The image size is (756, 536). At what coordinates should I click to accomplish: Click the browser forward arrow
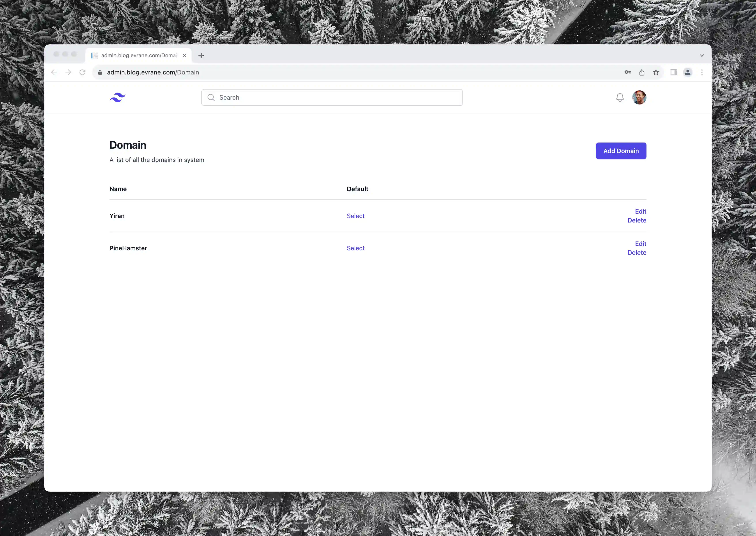68,72
